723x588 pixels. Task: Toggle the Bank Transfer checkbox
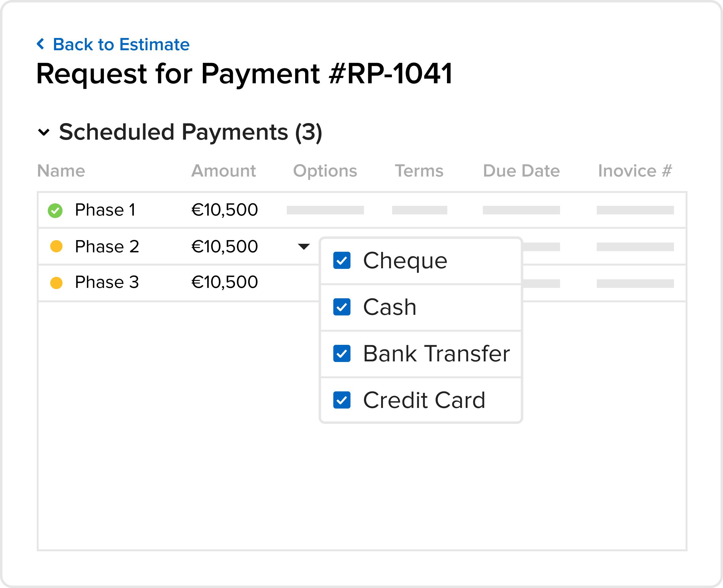(342, 353)
